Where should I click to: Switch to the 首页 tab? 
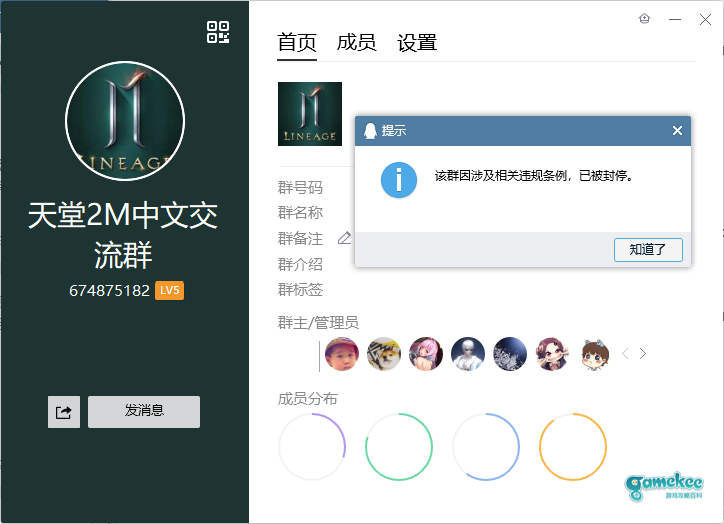pos(297,43)
